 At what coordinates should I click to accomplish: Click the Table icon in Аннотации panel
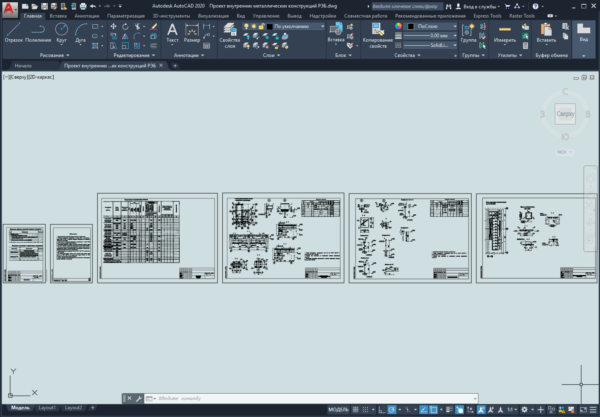207,46
